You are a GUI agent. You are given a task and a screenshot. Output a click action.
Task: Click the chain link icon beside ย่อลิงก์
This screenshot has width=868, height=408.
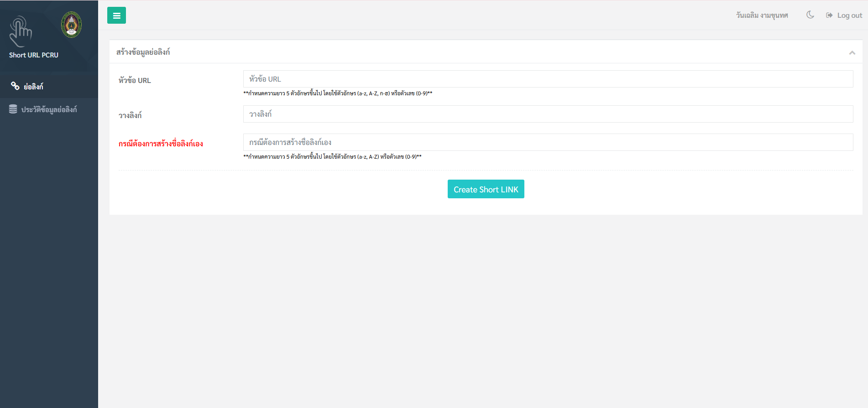point(15,86)
